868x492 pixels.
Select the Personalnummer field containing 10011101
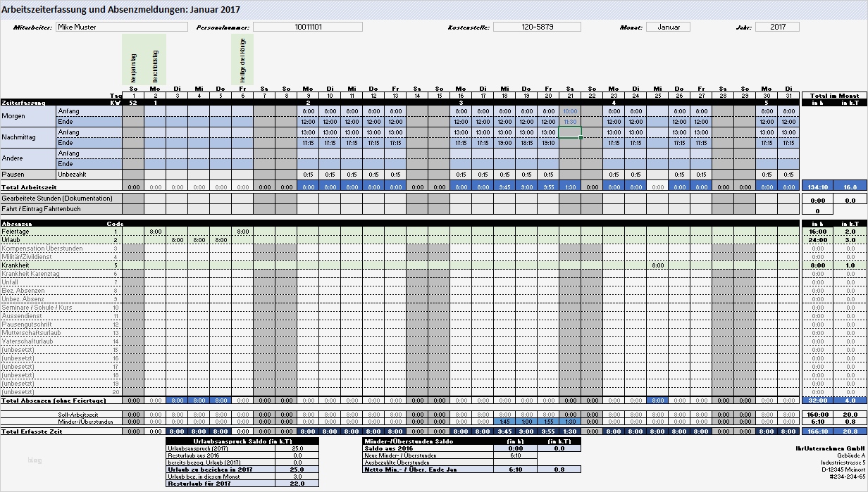[308, 27]
